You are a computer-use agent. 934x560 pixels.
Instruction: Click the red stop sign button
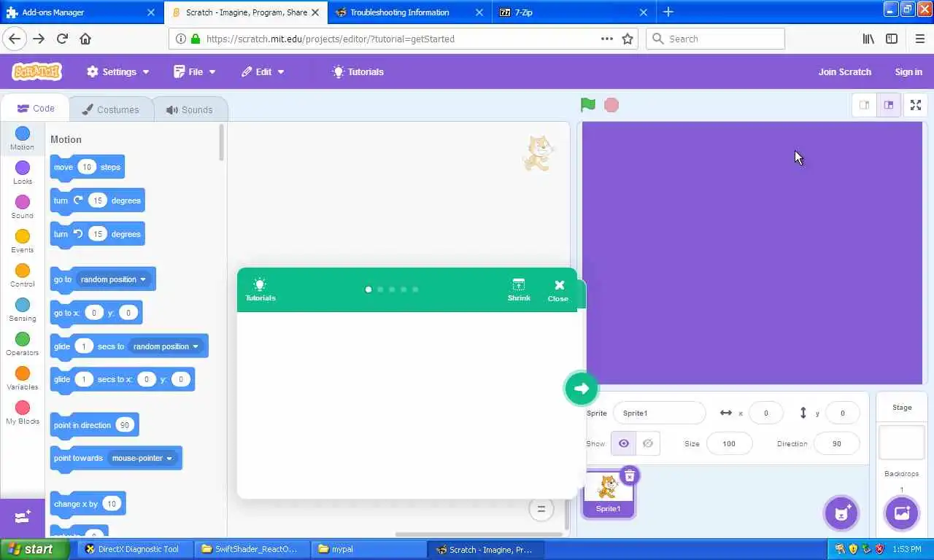tap(611, 105)
